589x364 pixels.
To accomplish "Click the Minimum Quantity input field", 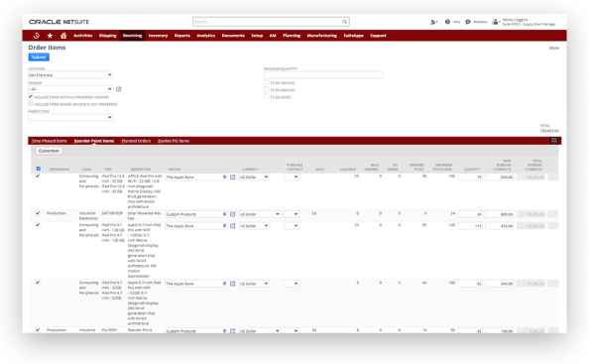I will pos(323,74).
